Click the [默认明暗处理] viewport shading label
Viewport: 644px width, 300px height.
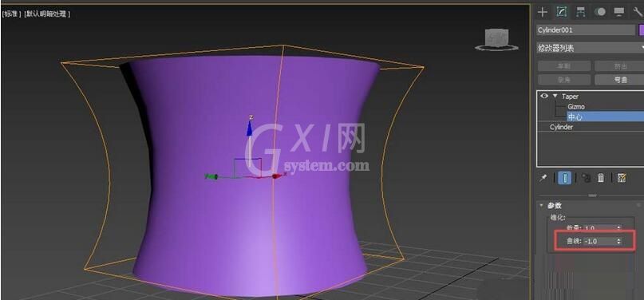pyautogui.click(x=47, y=14)
